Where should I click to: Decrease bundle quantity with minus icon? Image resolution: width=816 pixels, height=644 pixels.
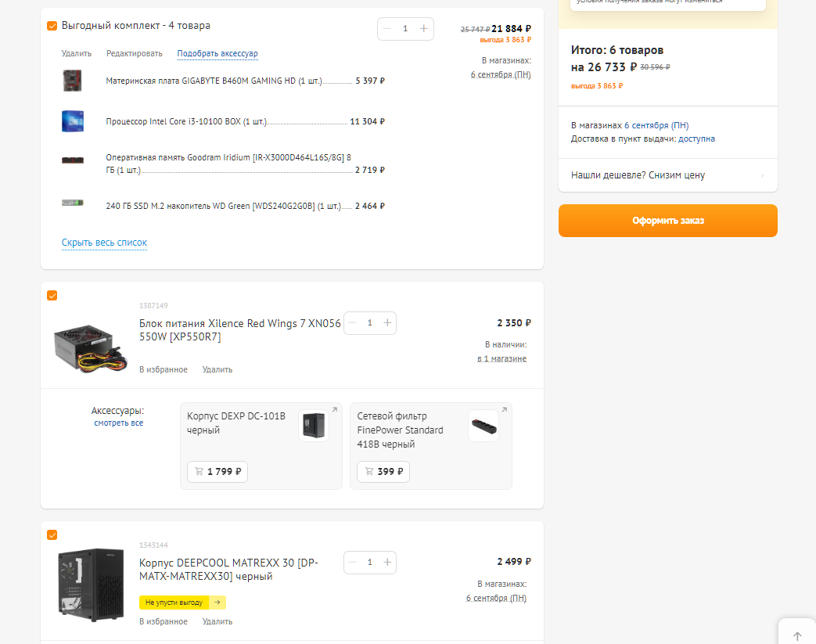[x=386, y=29]
